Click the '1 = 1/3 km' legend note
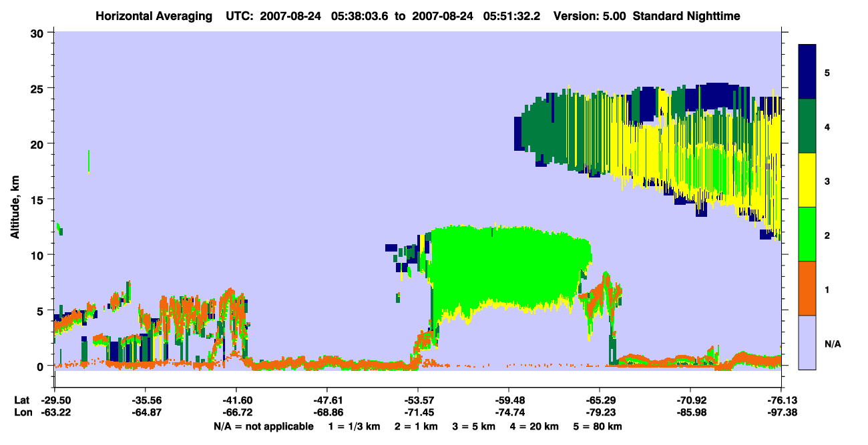 [354, 426]
